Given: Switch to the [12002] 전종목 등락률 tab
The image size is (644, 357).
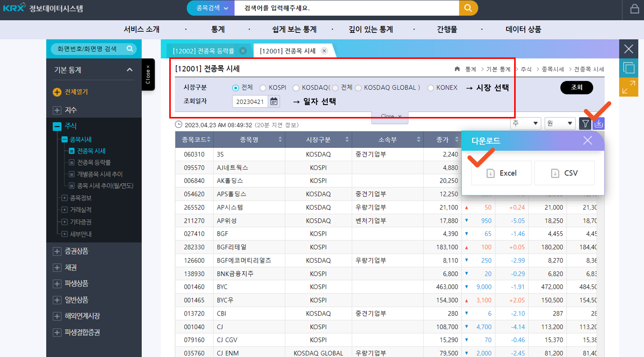Looking at the screenshot, I should tap(203, 51).
